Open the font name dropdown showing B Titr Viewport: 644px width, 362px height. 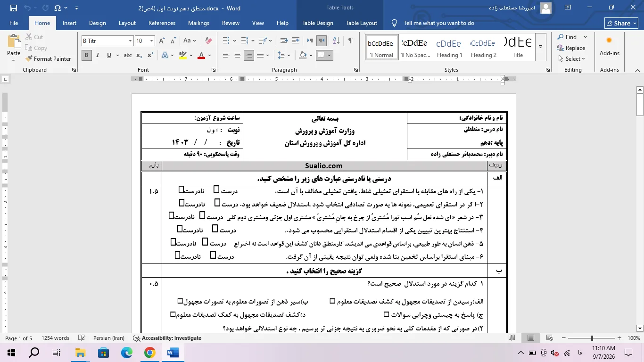coord(130,41)
